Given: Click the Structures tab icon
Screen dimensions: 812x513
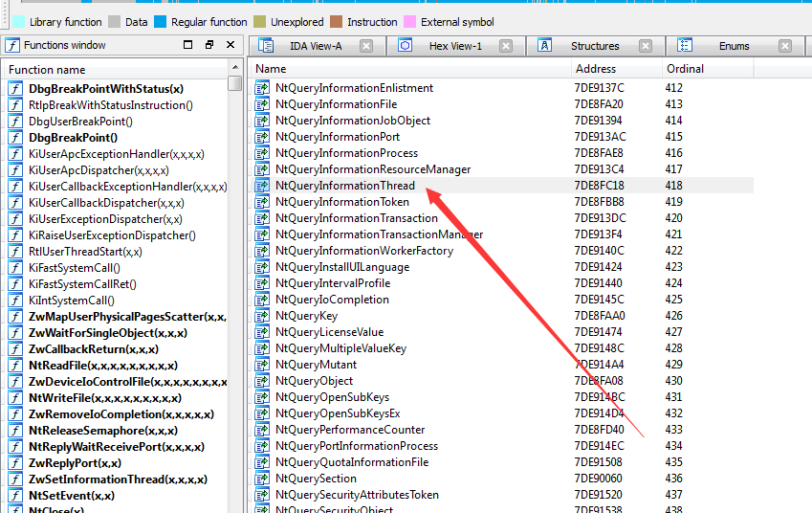Looking at the screenshot, I should coord(544,46).
